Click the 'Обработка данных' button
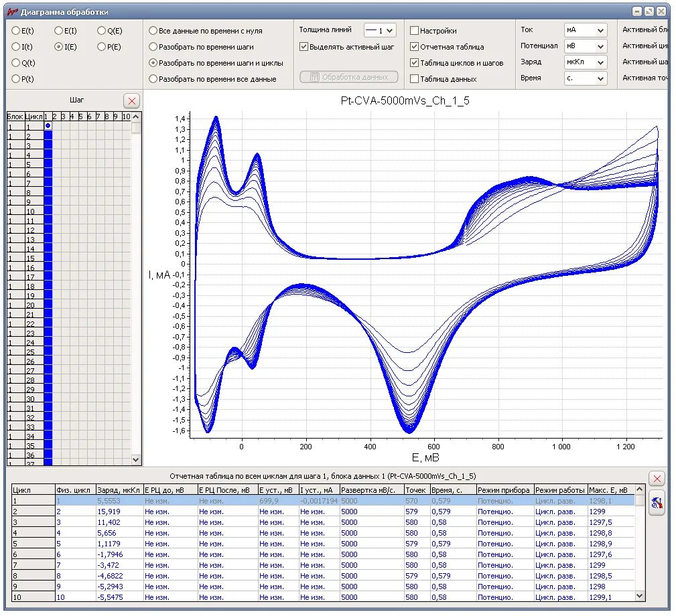The height and width of the screenshot is (616, 676). [349, 77]
